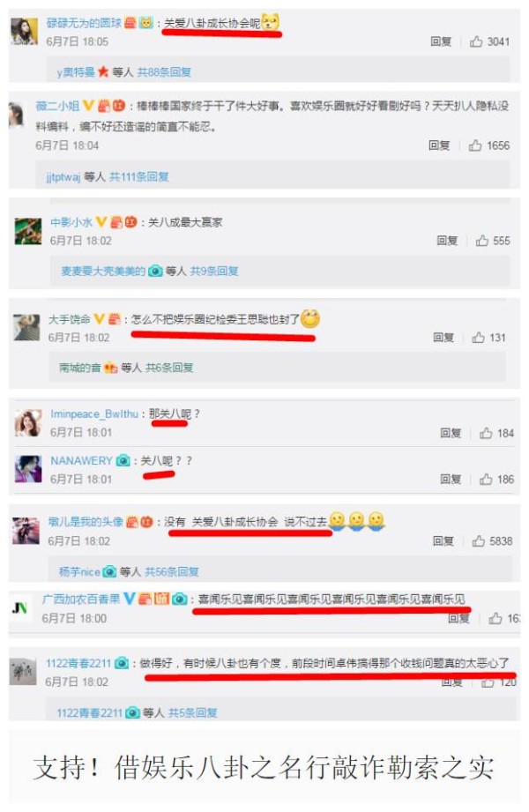Open 大手饶命's username link

point(70,319)
